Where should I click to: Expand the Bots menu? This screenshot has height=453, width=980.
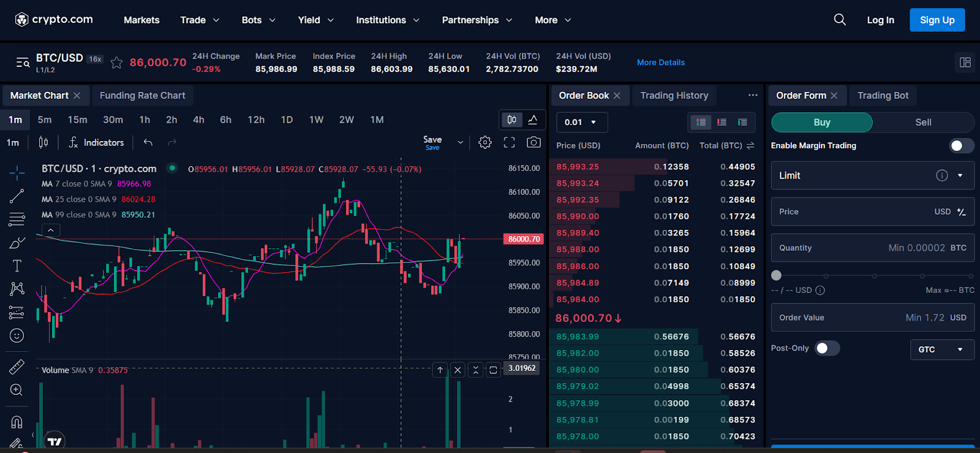point(258,20)
